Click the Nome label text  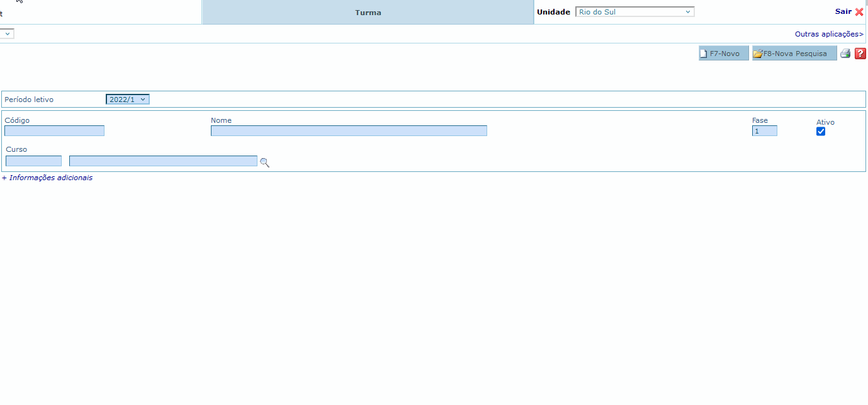coord(221,120)
